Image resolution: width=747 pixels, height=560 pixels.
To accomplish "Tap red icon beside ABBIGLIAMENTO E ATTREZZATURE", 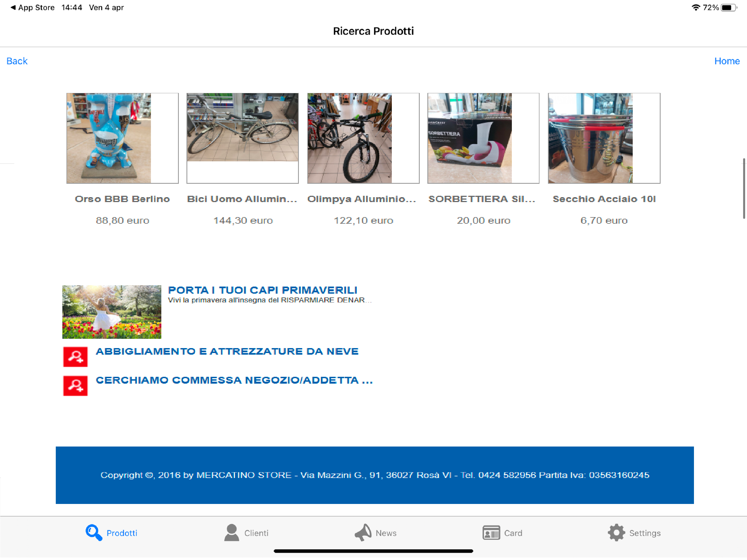I will tap(75, 357).
